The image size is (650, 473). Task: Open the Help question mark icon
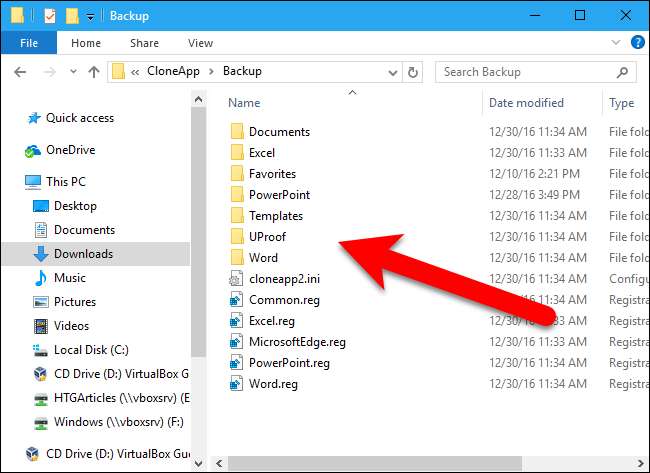point(638,42)
